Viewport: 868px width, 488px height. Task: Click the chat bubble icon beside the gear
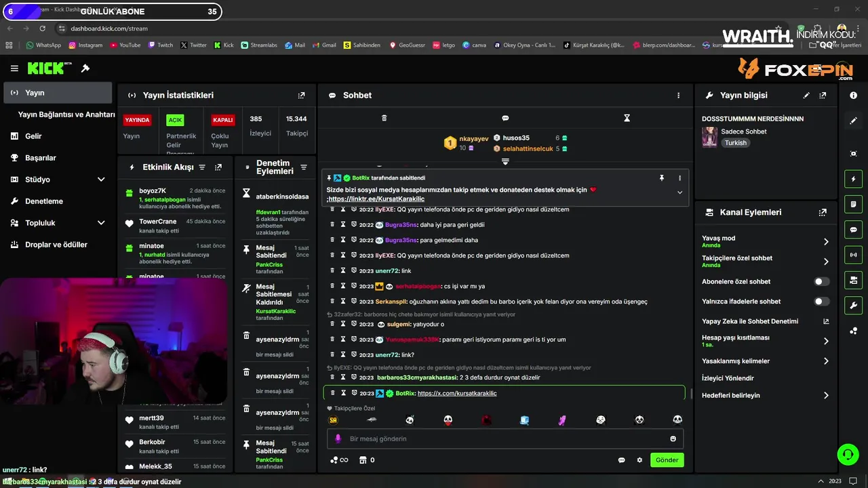621,460
